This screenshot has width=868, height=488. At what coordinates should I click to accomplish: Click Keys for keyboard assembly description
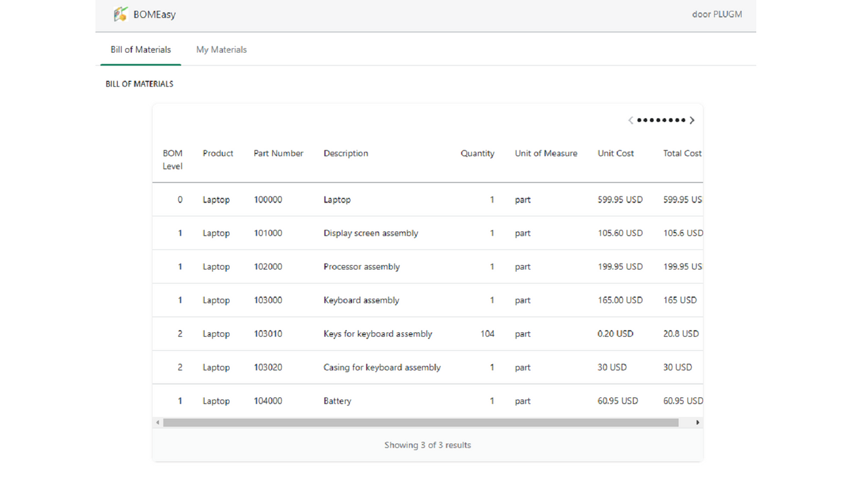point(378,334)
